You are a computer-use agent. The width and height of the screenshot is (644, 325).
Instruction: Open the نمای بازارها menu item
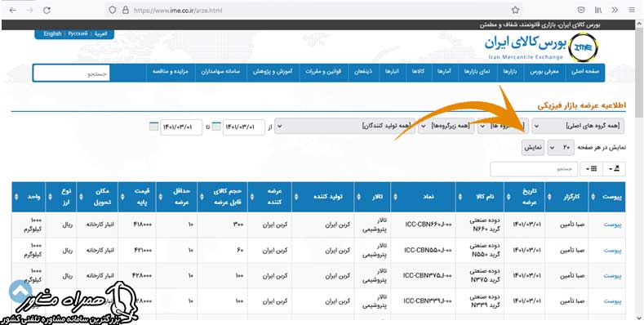pyautogui.click(x=477, y=72)
